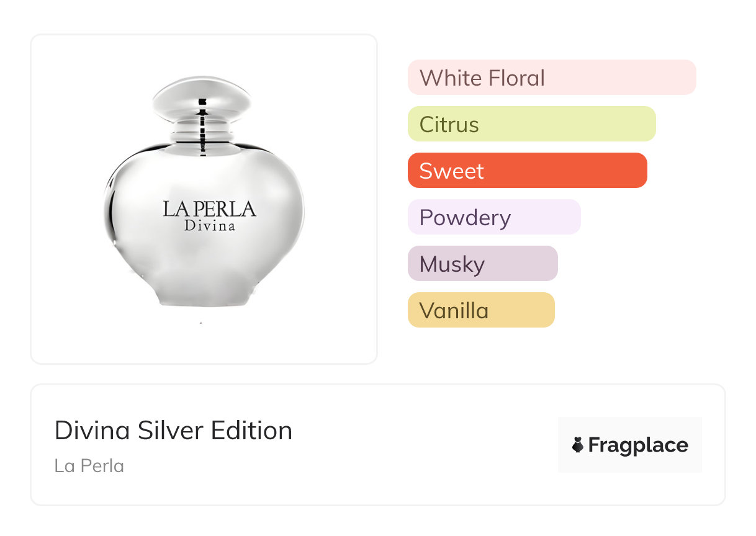Open the Divina Silver Edition title
Image resolution: width=756 pixels, height=536 pixels.
tap(173, 431)
